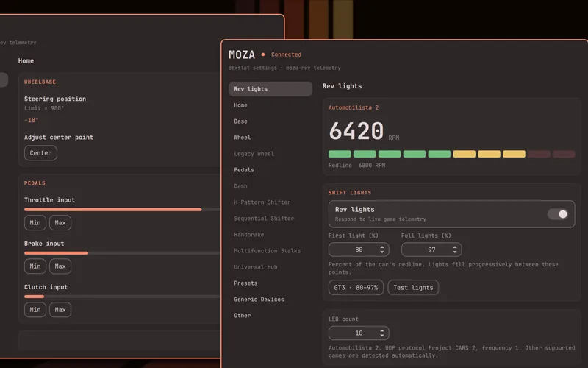This screenshot has height=368, width=588.
Task: Click the Automobilista 2 label
Action: [x=354, y=107]
